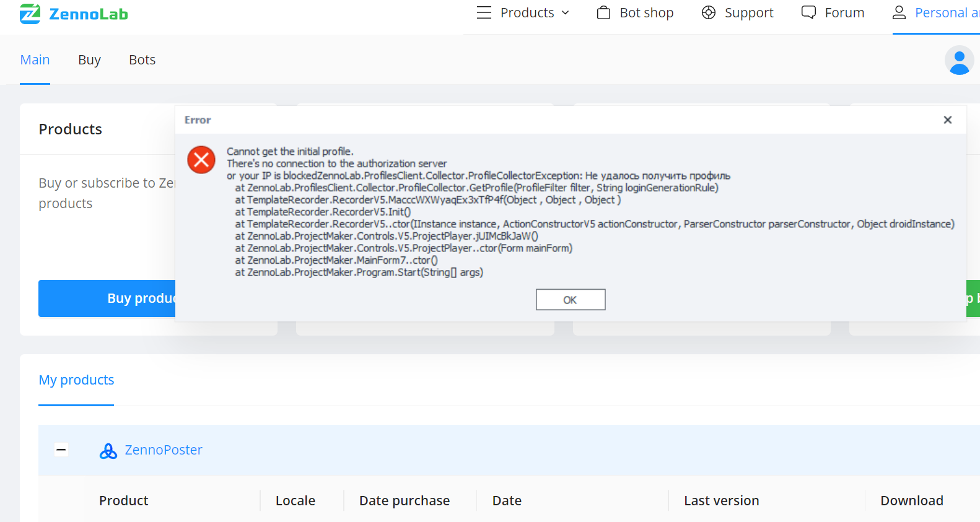This screenshot has height=522, width=980.
Task: Open the Bot shop bag icon
Action: click(x=603, y=12)
